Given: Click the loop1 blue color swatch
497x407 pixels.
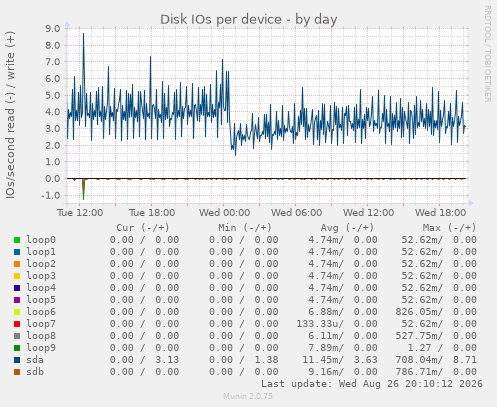Looking at the screenshot, I should [17, 252].
